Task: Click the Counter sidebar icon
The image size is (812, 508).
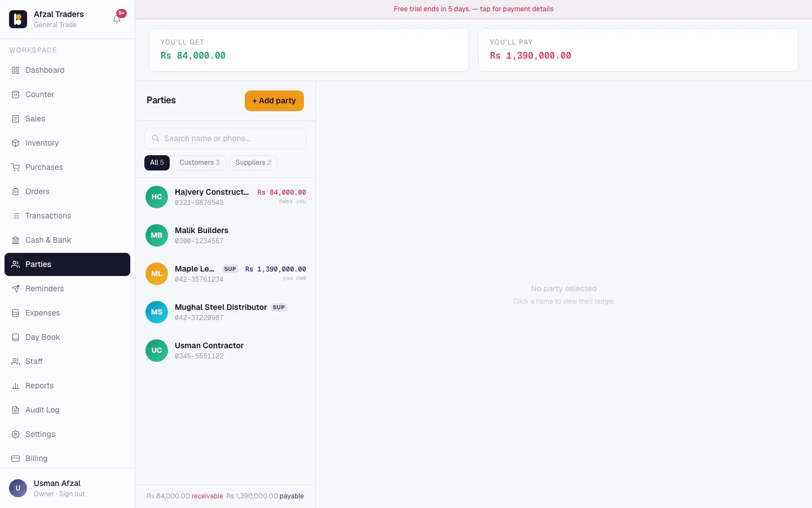Action: [16, 95]
